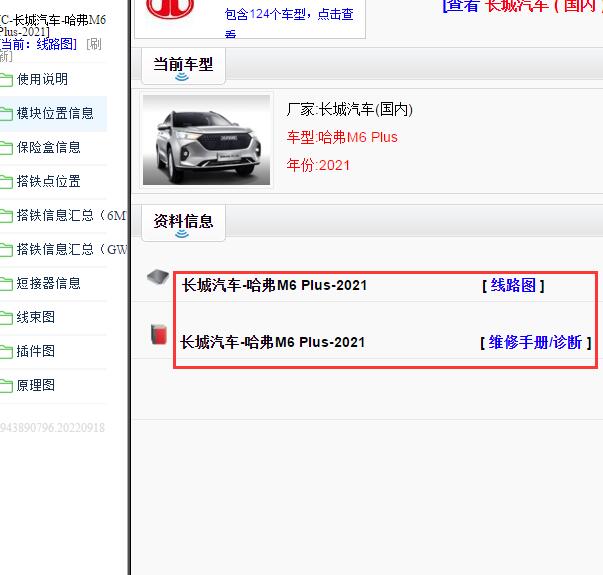Image resolution: width=603 pixels, height=575 pixels.
Task: Click the Haval M6 Plus car thumbnail
Action: click(207, 140)
